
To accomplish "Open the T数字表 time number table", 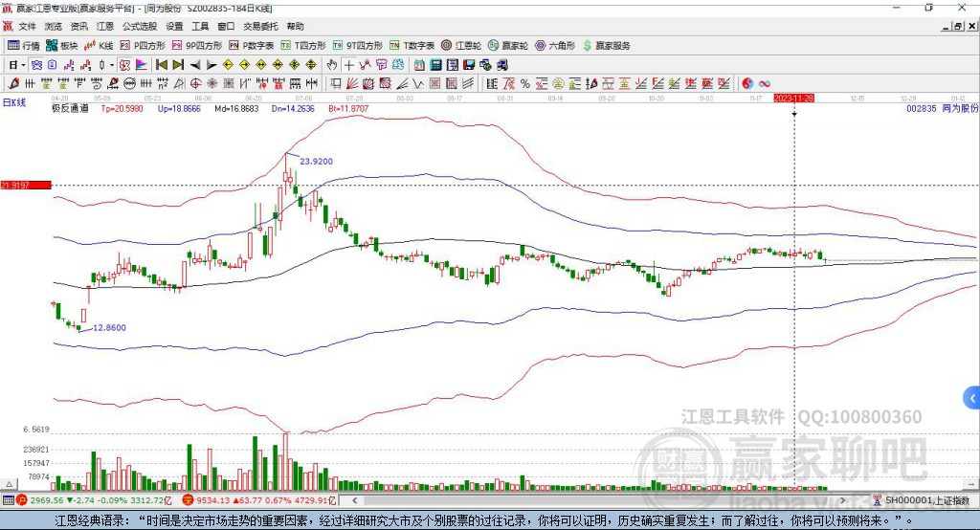I will point(412,46).
